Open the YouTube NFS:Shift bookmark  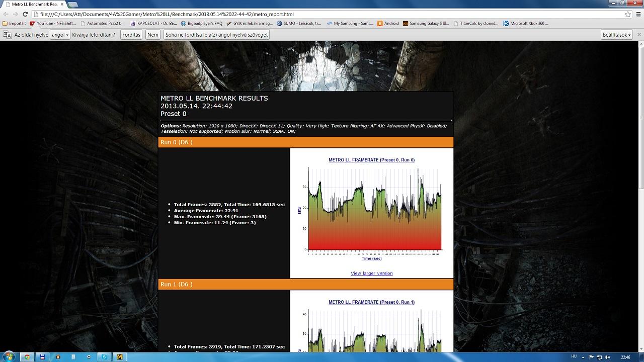pyautogui.click(x=53, y=23)
